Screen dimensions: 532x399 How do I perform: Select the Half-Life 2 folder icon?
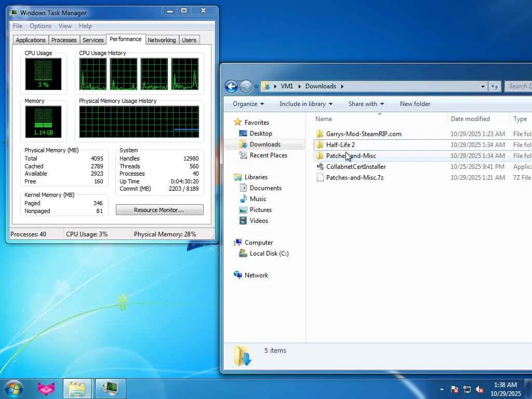[320, 145]
